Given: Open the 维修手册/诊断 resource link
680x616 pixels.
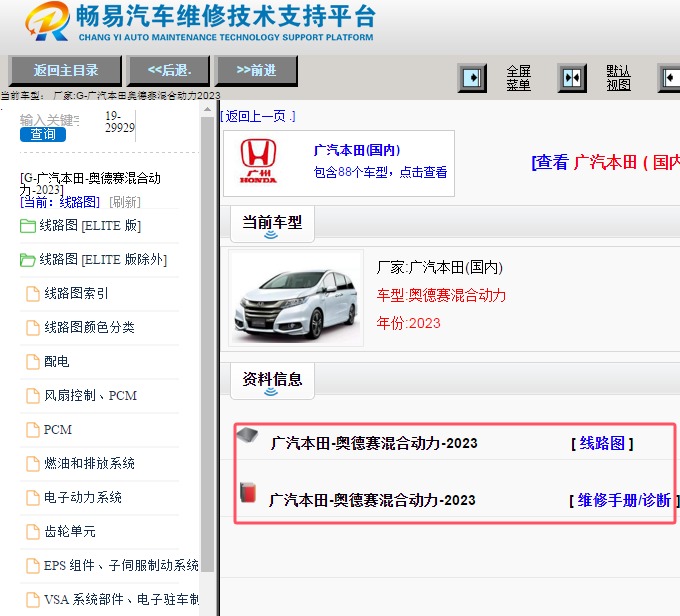Looking at the screenshot, I should coord(624,500).
